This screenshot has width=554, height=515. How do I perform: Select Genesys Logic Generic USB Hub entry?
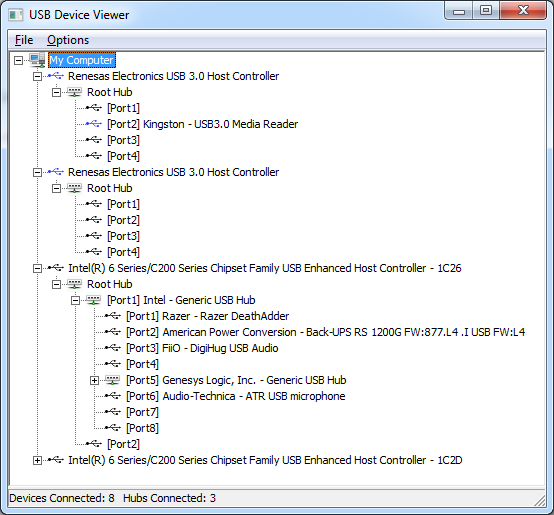[x=236, y=380]
